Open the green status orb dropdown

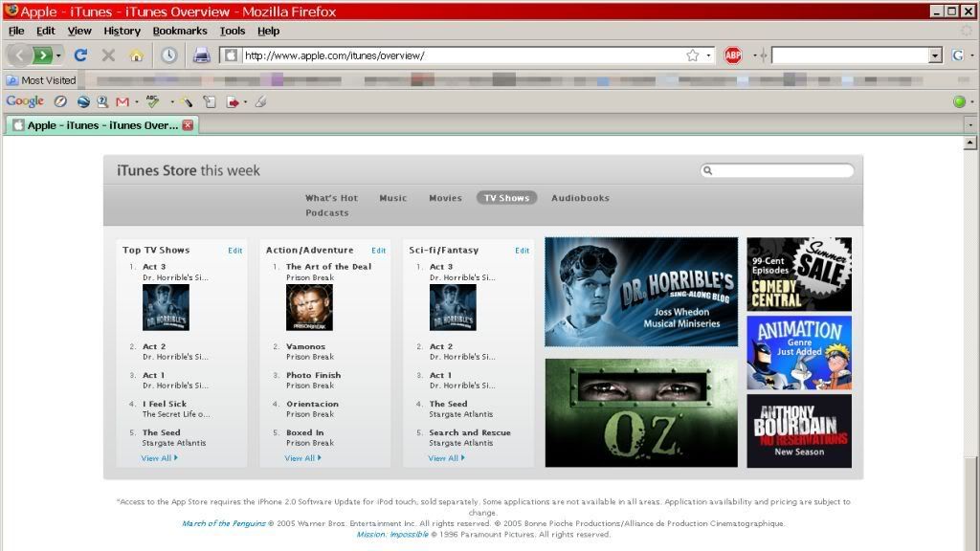[x=972, y=101]
